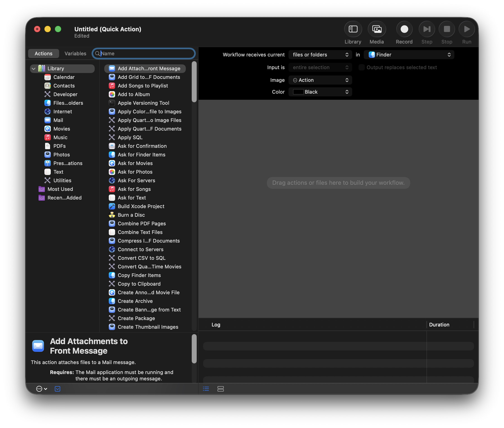
Task: Switch to the Actions tab
Action: pos(44,54)
